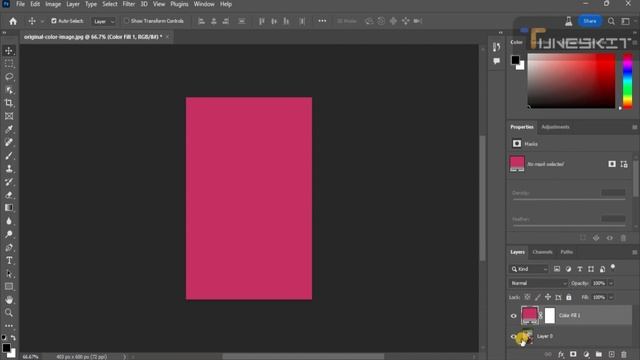This screenshot has width=640, height=360.
Task: Select the Frame tool
Action: tap(9, 116)
